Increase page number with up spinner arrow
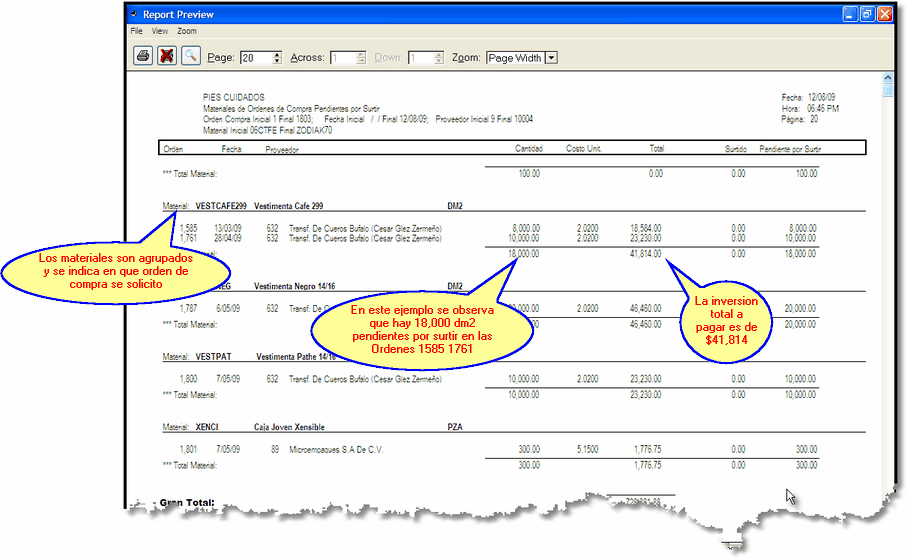 click(x=277, y=54)
